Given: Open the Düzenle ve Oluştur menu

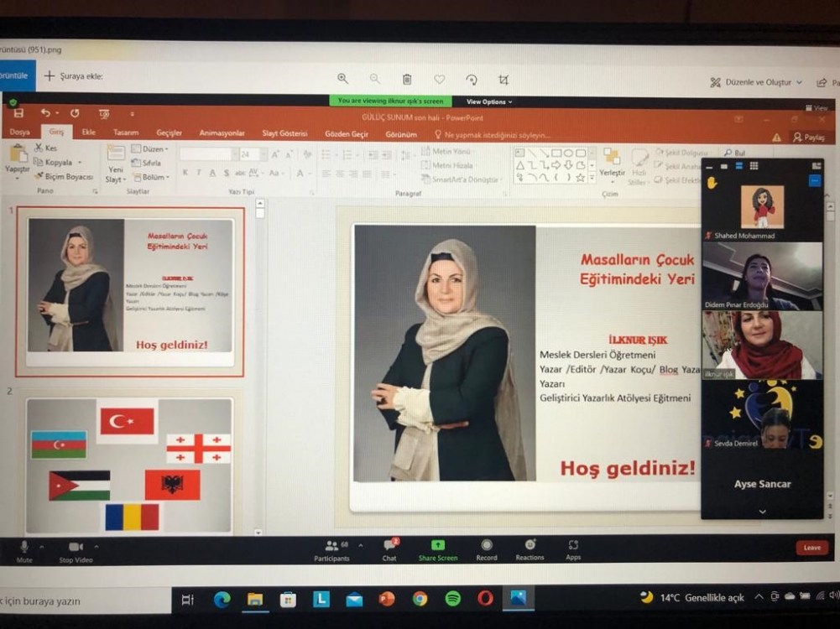Looking at the screenshot, I should point(756,82).
